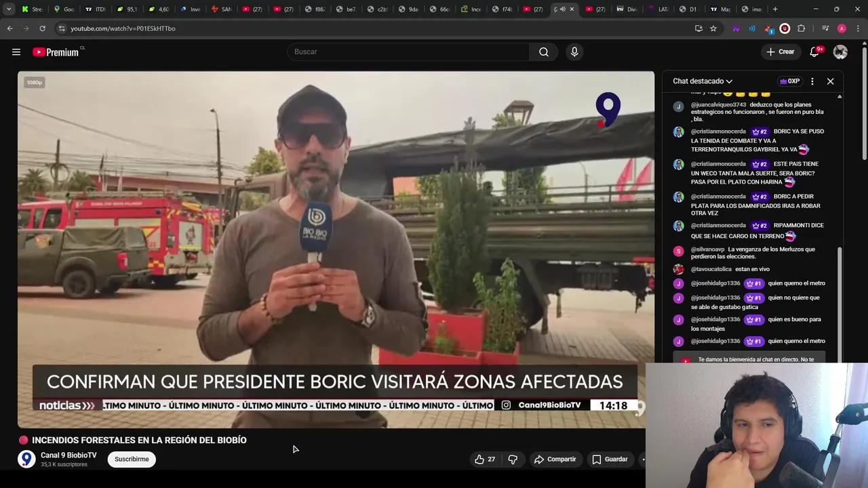Click the video title INCENDIOS FORESTALES text
Screen dimensions: 868x488
click(x=139, y=440)
